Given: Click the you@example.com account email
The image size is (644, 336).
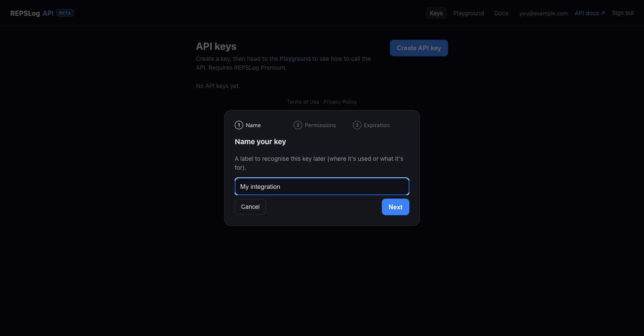Looking at the screenshot, I should [543, 13].
